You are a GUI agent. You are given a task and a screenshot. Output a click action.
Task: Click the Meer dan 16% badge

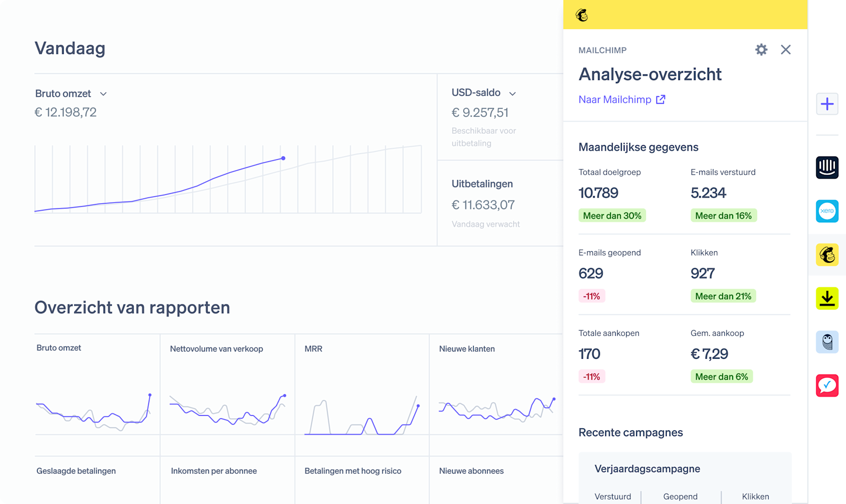(x=723, y=216)
